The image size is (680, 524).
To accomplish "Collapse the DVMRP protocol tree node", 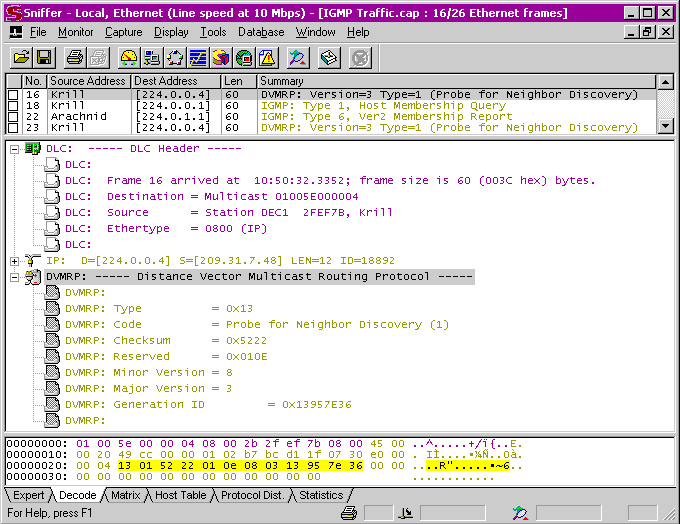I will click(14, 277).
